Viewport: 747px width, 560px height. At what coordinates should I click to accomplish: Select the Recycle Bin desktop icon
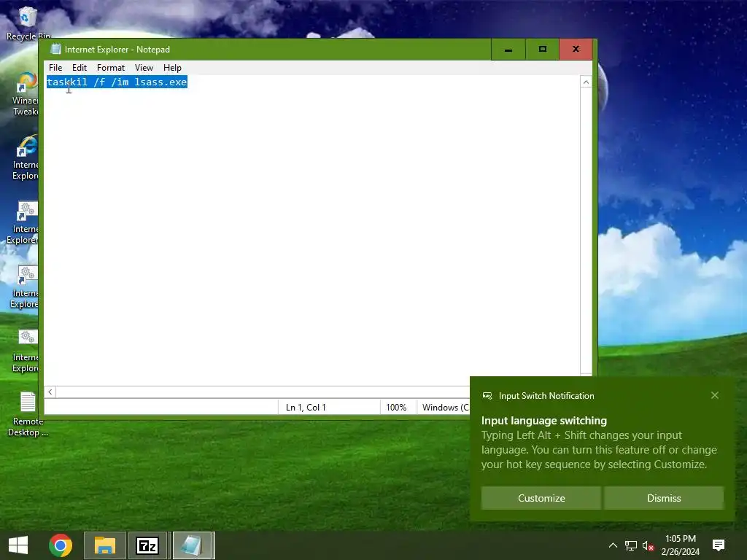27,24
